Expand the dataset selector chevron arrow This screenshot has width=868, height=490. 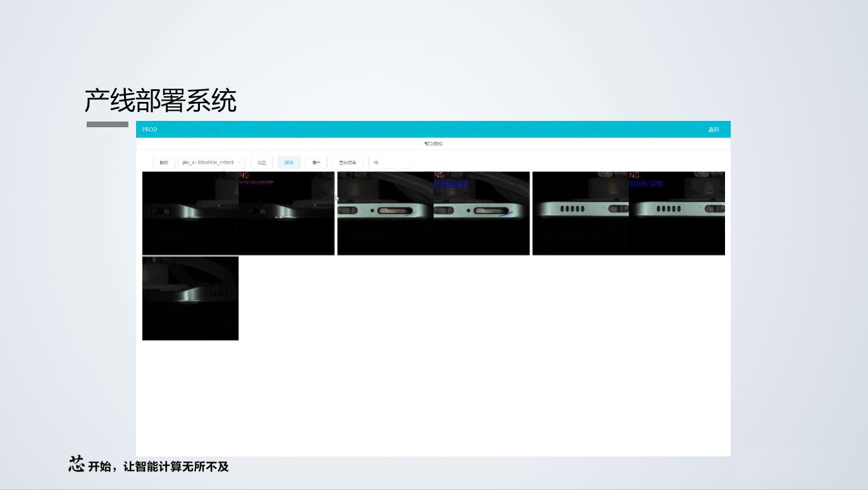[x=240, y=162]
